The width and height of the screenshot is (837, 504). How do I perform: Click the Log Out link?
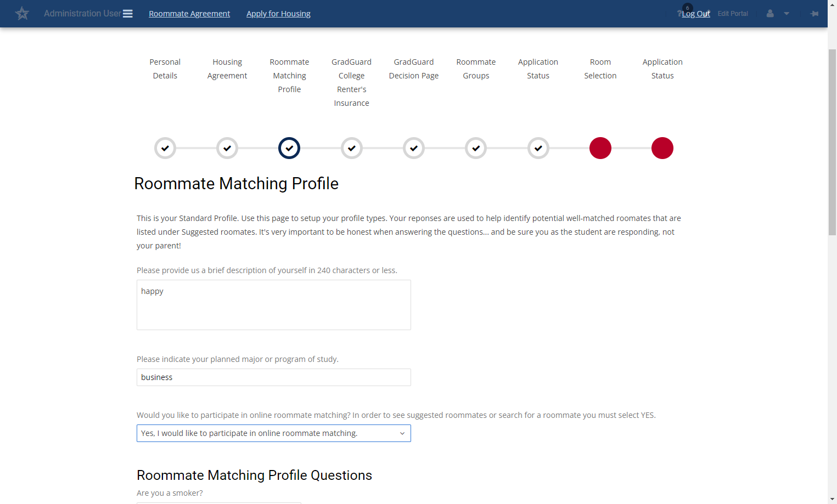coord(696,14)
